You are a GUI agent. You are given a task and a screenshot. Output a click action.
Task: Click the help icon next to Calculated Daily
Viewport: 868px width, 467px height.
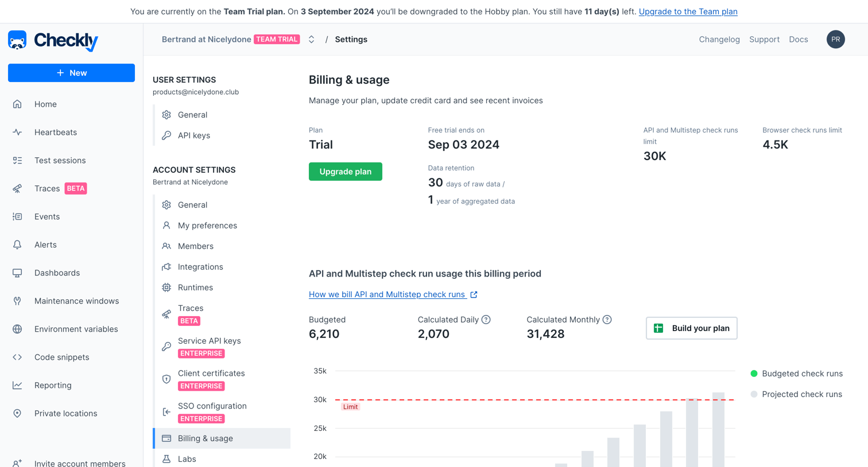(x=486, y=320)
